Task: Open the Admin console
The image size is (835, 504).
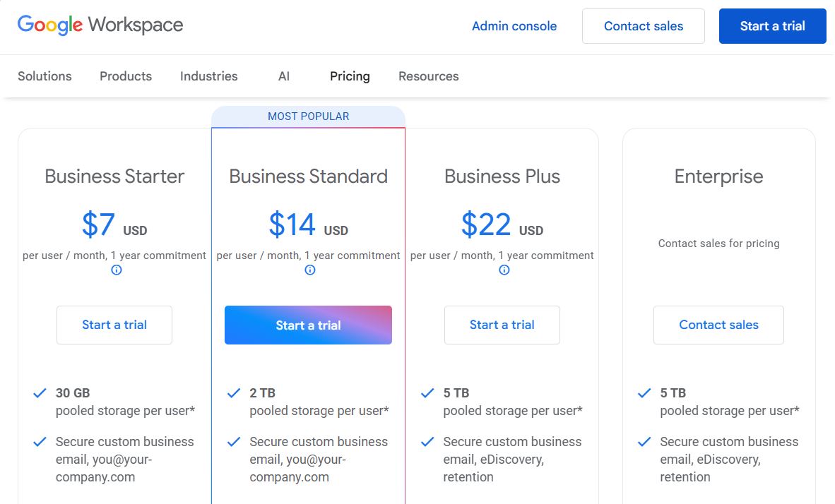Action: pos(514,25)
